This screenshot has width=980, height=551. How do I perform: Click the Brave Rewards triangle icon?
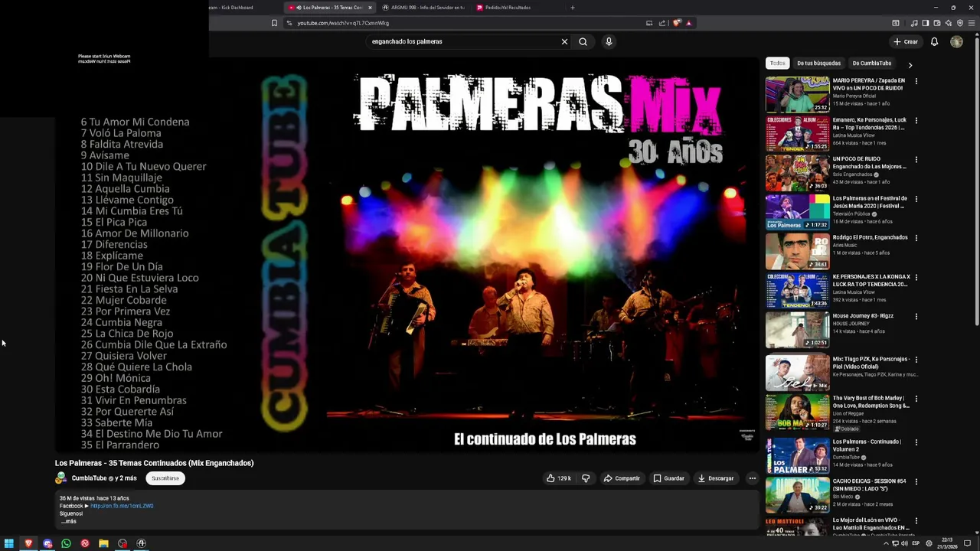(x=688, y=23)
